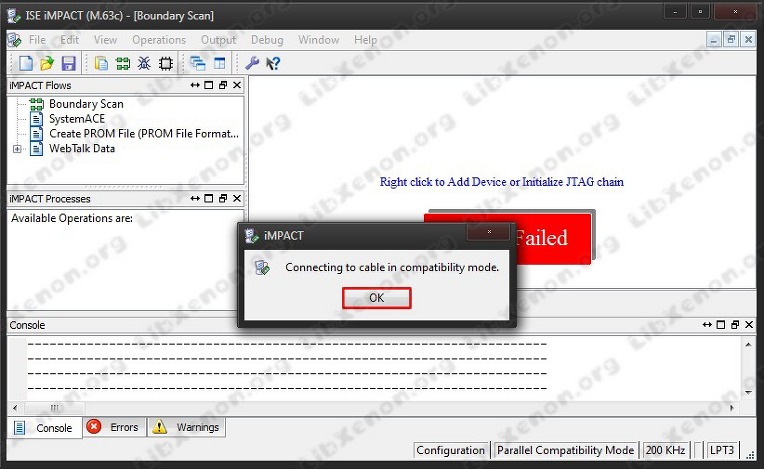The width and height of the screenshot is (764, 469).
Task: Click the console horizontal scrollbar thumb
Action: (55, 408)
